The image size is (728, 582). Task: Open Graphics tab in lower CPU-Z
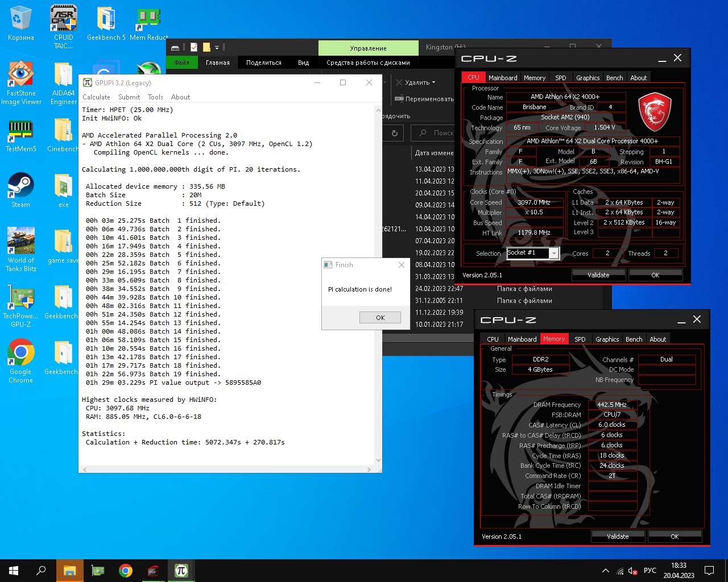607,339
